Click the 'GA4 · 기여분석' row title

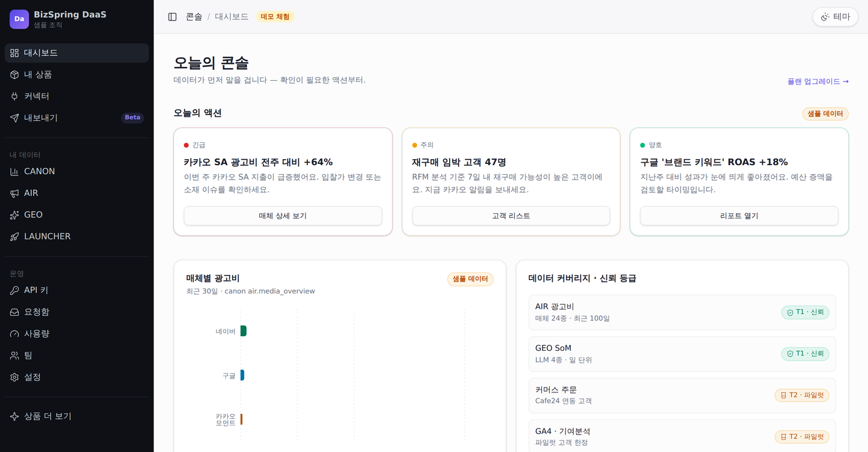563,432
